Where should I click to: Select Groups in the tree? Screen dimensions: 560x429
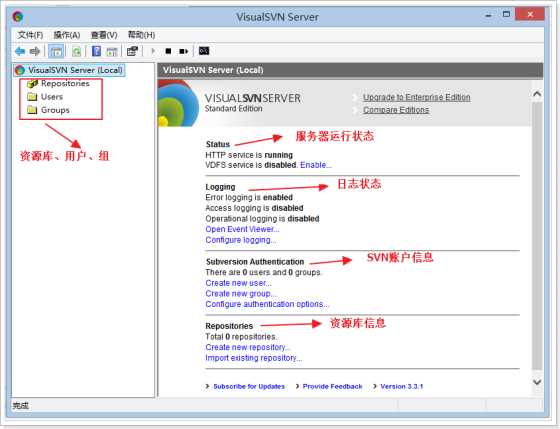click(55, 110)
